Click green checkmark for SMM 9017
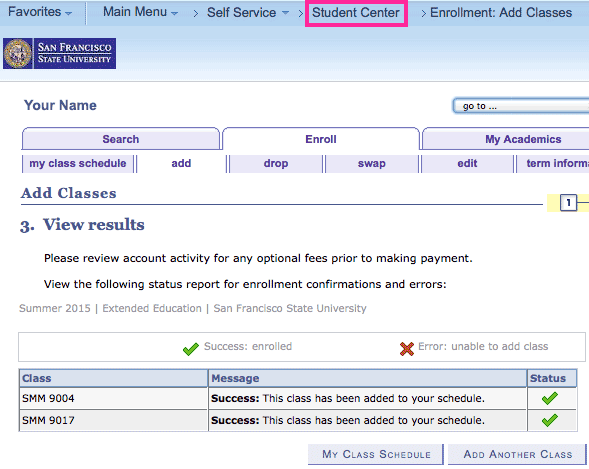The width and height of the screenshot is (589, 469). pyautogui.click(x=550, y=420)
